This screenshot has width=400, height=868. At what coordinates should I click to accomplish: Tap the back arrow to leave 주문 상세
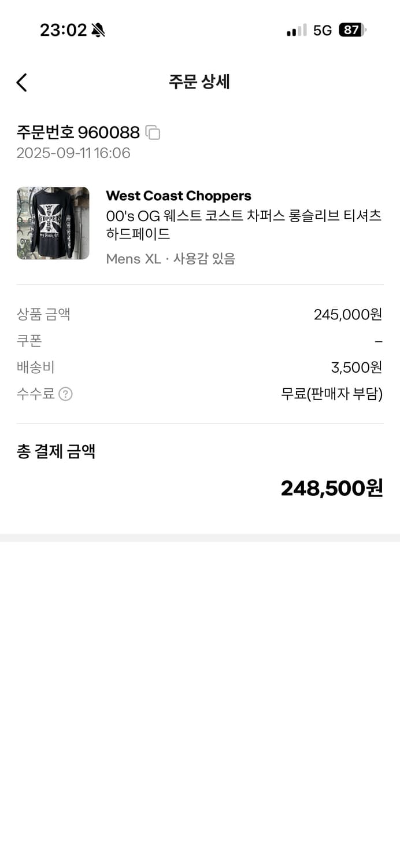tap(21, 82)
